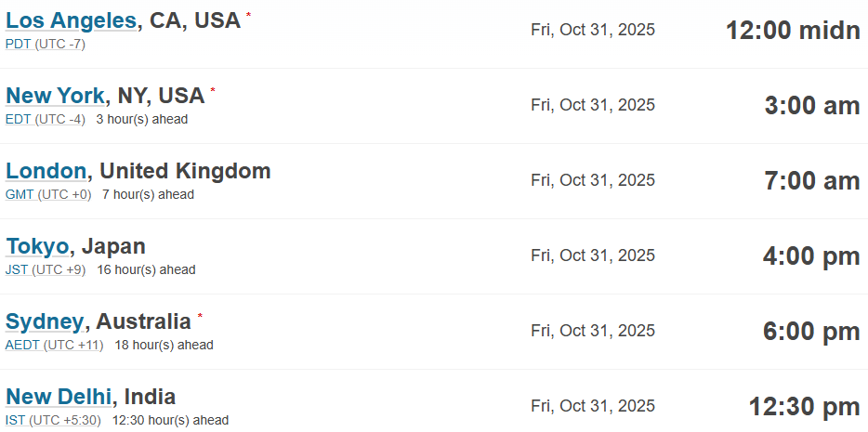
Task: Click the red asterisk beside Los Angeles
Action: pos(248,16)
